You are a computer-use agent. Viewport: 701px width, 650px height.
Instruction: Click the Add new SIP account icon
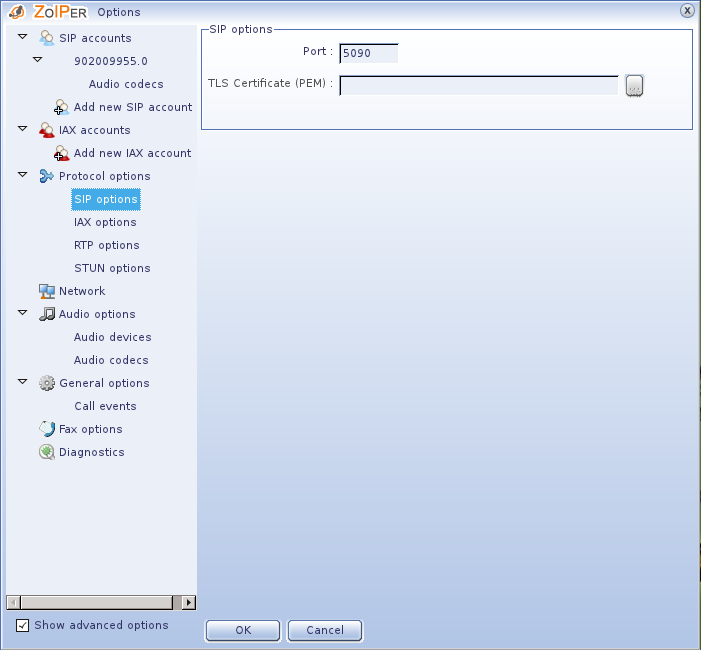coord(62,107)
